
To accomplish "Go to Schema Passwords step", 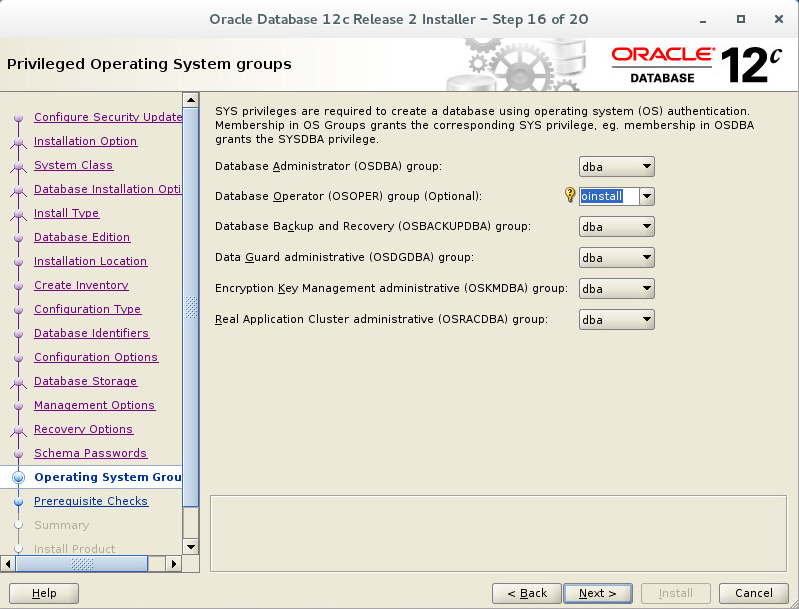I will [x=90, y=453].
